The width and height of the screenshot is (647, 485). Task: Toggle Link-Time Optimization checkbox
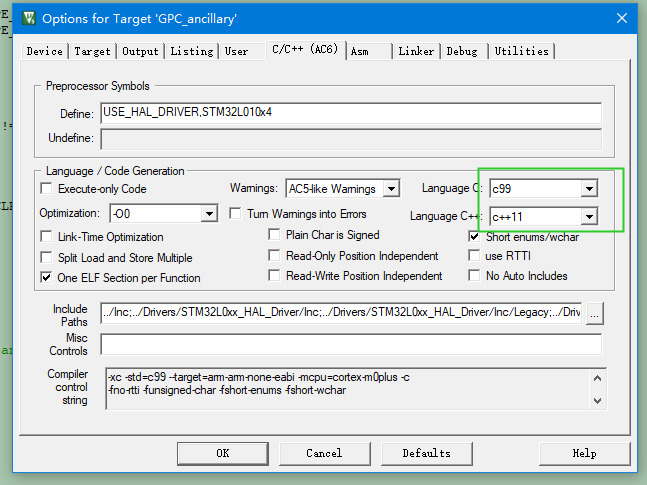[47, 237]
